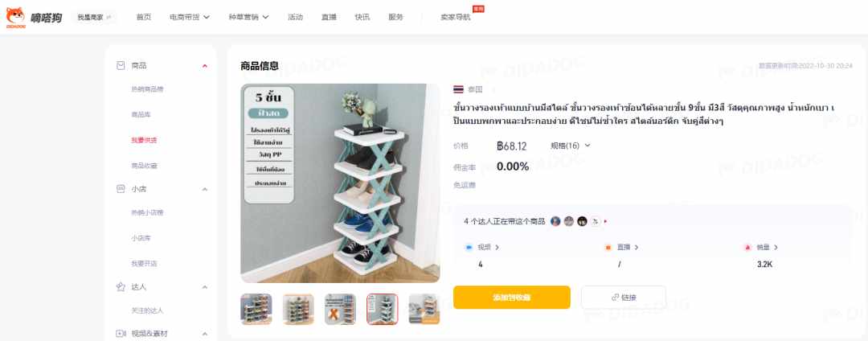Go to 首页 in the top navigation
868x341 pixels.
click(x=143, y=17)
